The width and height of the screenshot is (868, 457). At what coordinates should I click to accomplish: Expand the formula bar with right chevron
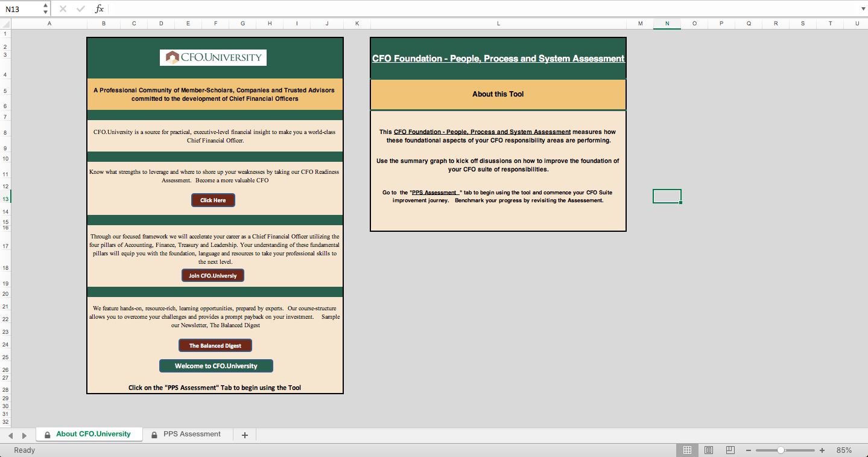point(862,9)
